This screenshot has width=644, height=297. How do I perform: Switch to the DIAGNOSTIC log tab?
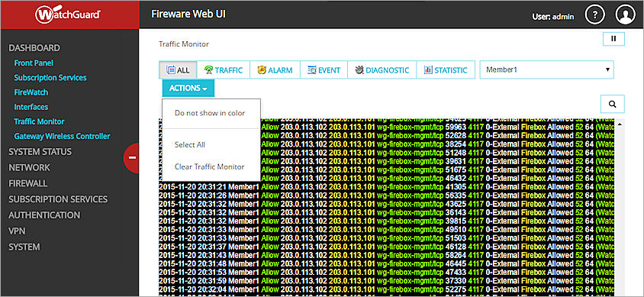point(382,69)
